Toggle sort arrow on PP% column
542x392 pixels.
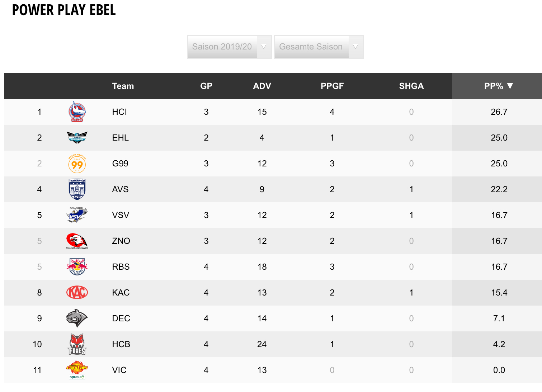pyautogui.click(x=510, y=86)
